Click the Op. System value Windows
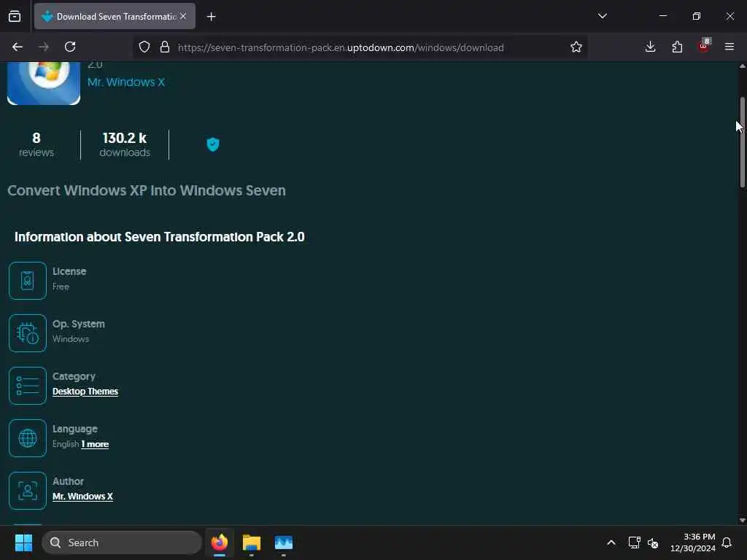The image size is (747, 560). pyautogui.click(x=71, y=339)
